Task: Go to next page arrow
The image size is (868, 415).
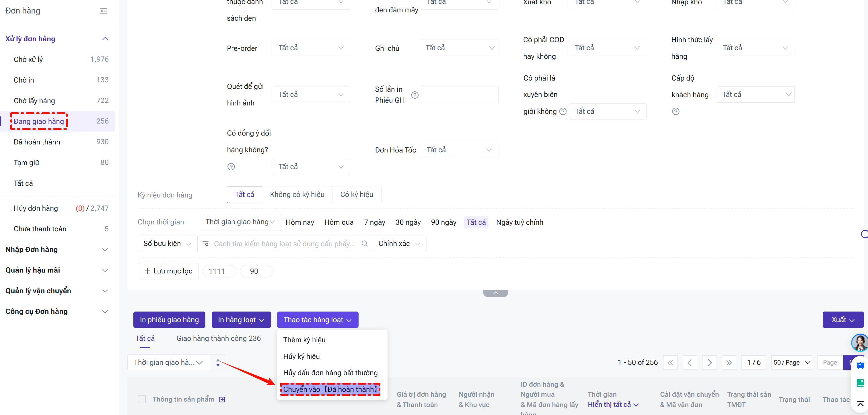Action: [709, 363]
